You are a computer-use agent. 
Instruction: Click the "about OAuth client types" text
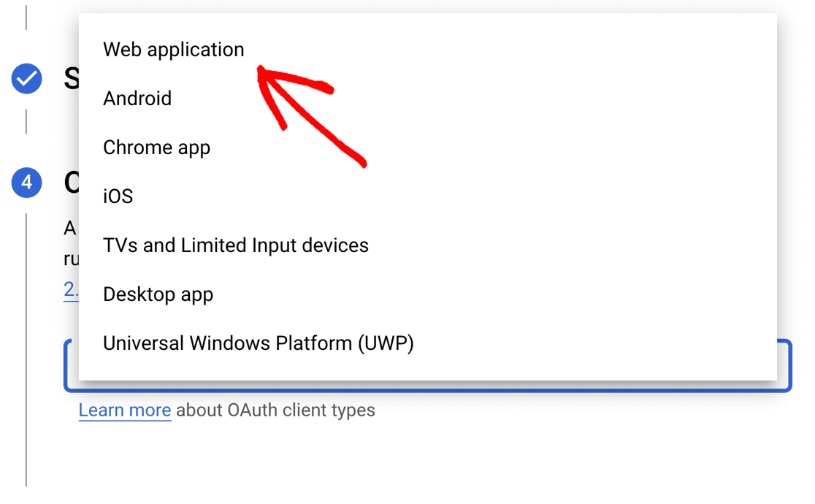pyautogui.click(x=275, y=411)
